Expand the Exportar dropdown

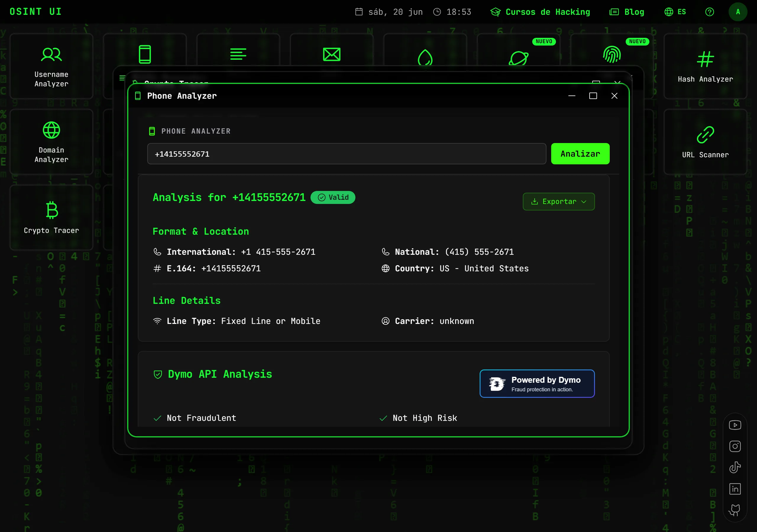tap(559, 201)
